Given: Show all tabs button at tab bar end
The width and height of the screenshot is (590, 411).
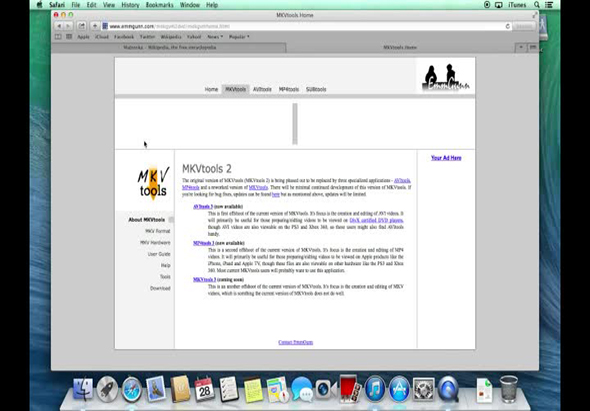Looking at the screenshot, I should [x=533, y=47].
